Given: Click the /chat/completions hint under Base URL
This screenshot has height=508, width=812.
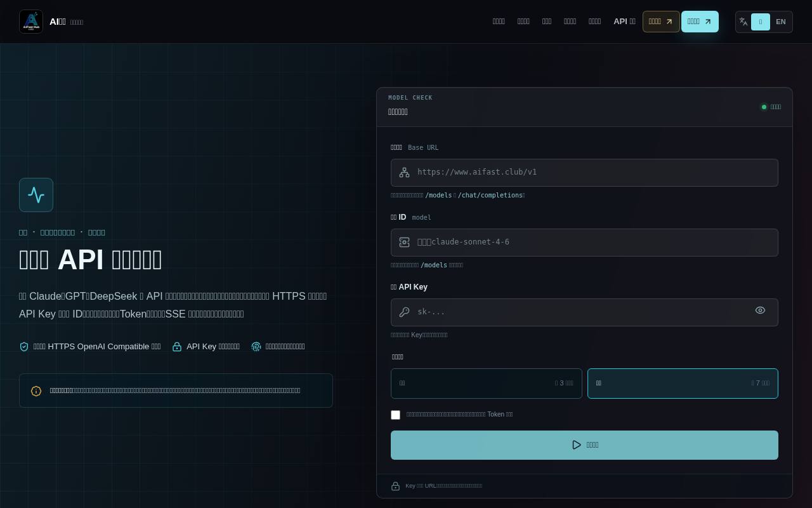Looking at the screenshot, I should point(490,196).
